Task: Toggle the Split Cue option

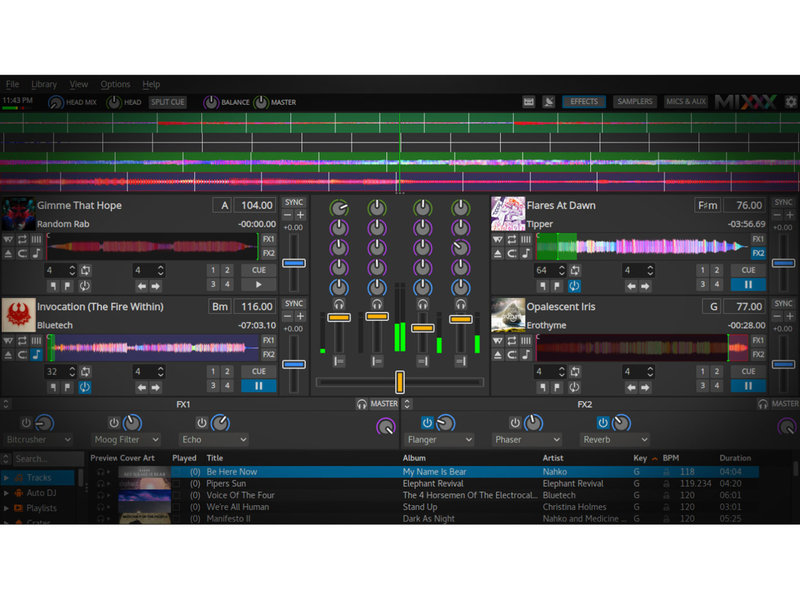Action: point(168,102)
